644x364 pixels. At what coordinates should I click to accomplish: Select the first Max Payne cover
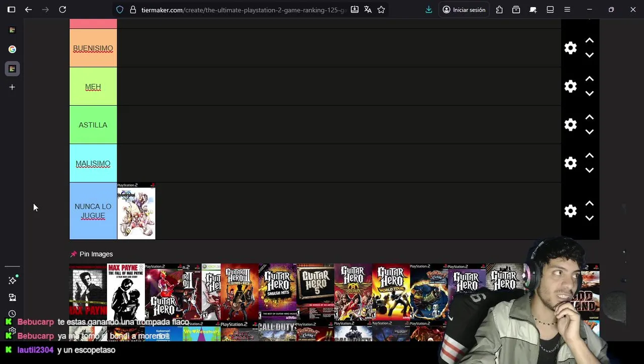[x=88, y=292]
